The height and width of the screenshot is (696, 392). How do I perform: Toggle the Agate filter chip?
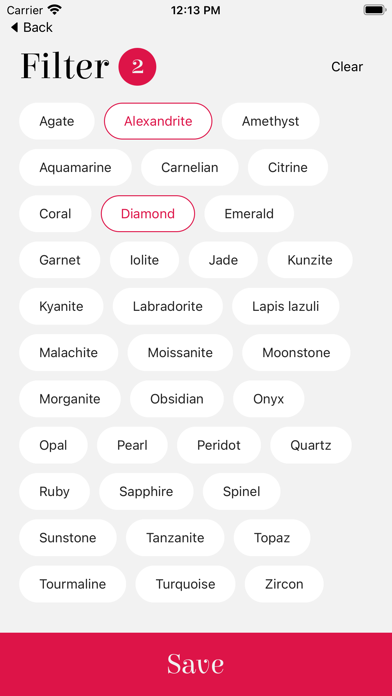click(x=57, y=121)
